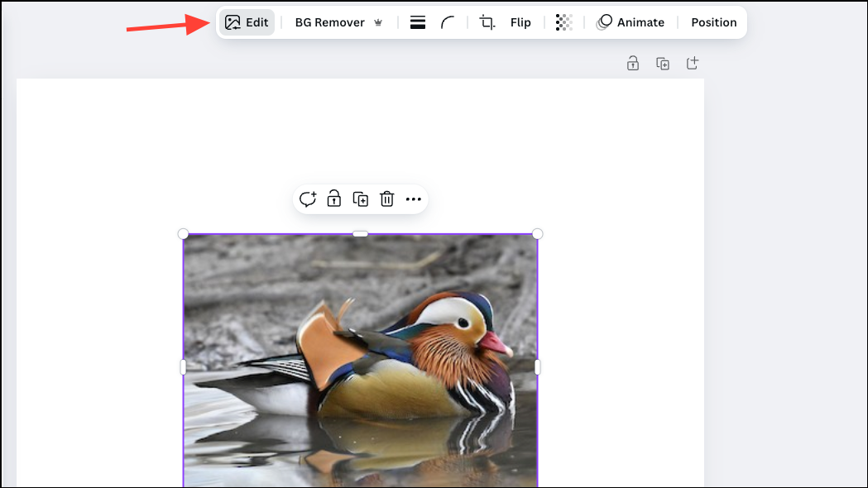Remove background with BG Remover

coord(330,22)
